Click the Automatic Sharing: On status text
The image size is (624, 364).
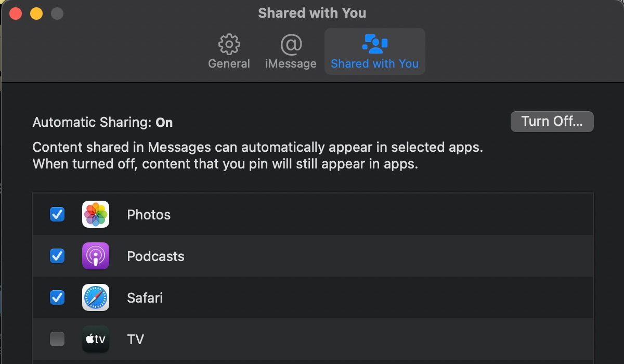tap(102, 123)
